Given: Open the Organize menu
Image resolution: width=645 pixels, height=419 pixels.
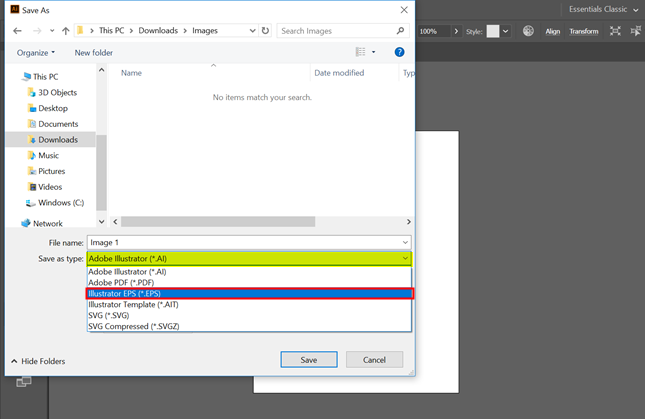Looking at the screenshot, I should pos(36,53).
